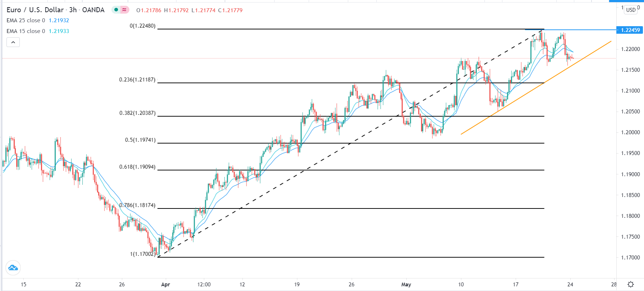Click the USD currency button

(630, 10)
